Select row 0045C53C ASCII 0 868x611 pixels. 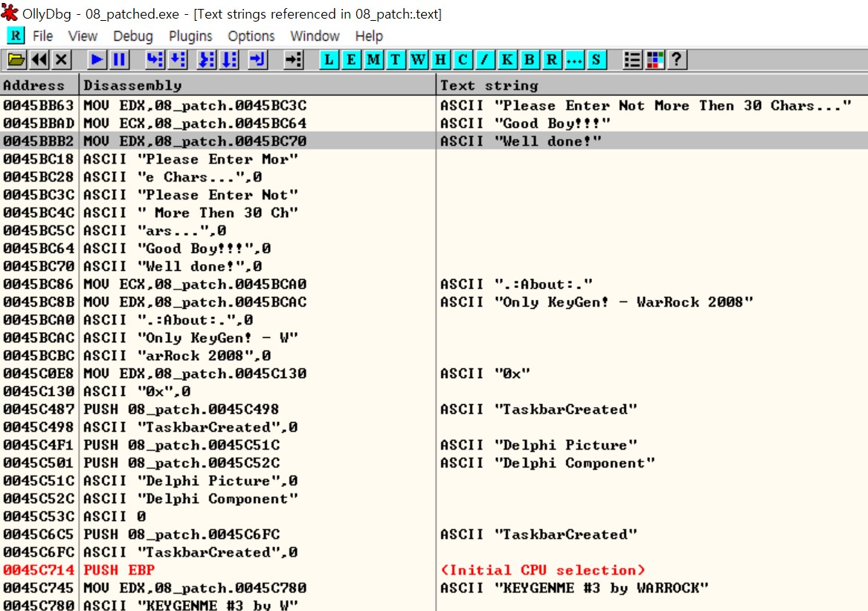click(434, 516)
